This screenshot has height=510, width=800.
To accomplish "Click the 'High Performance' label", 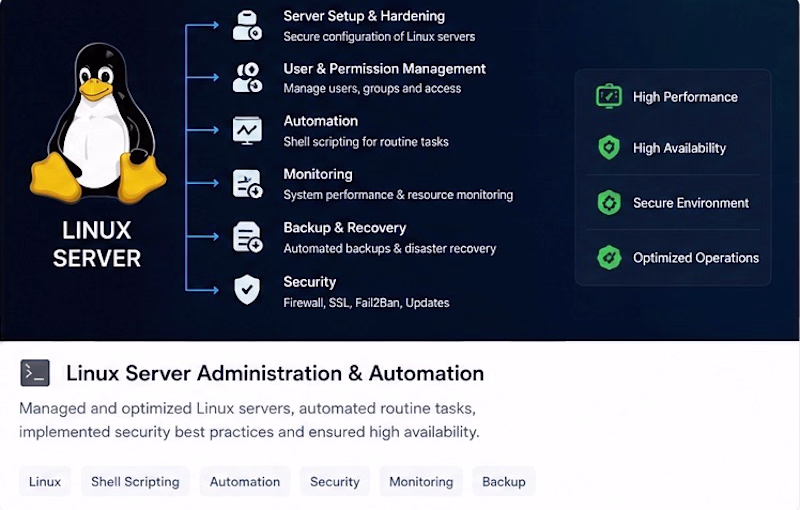I will coord(685,97).
